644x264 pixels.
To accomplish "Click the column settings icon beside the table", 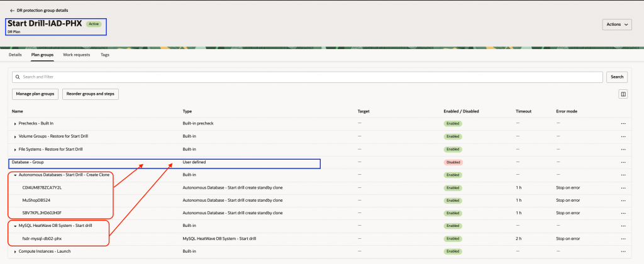I will (x=623, y=94).
